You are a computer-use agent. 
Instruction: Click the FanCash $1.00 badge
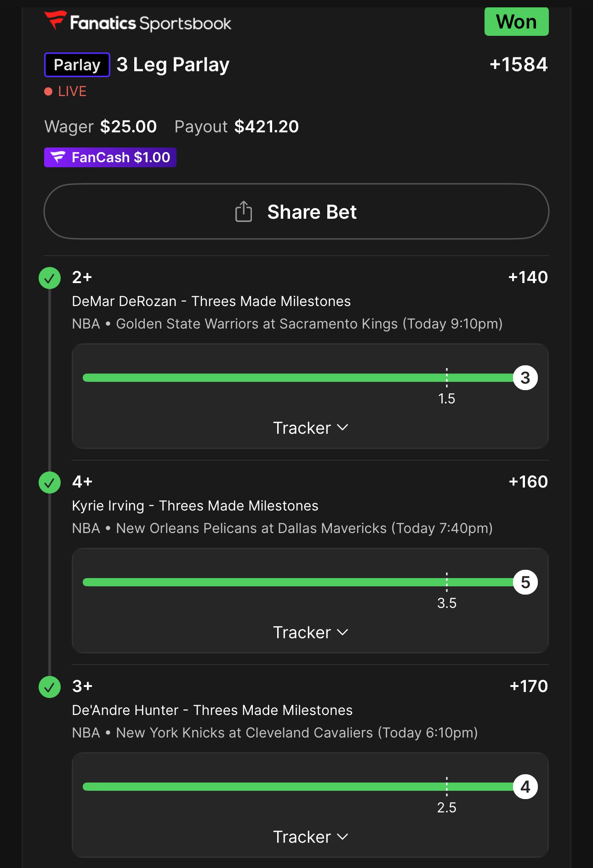click(110, 157)
